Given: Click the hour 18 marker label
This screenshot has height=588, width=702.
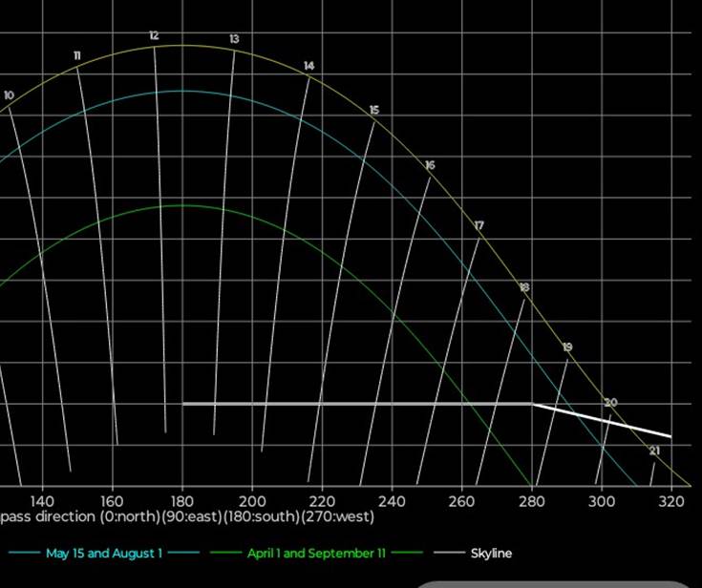Looking at the screenshot, I should 524,287.
